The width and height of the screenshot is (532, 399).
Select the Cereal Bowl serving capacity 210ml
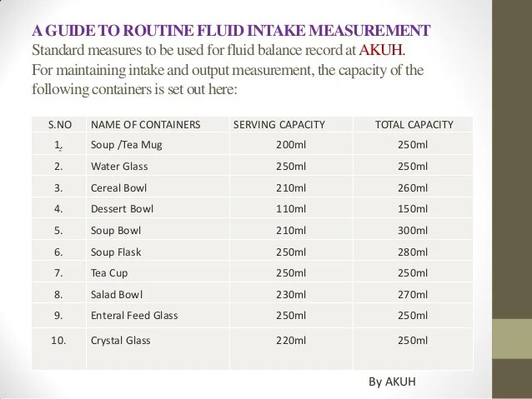(291, 187)
